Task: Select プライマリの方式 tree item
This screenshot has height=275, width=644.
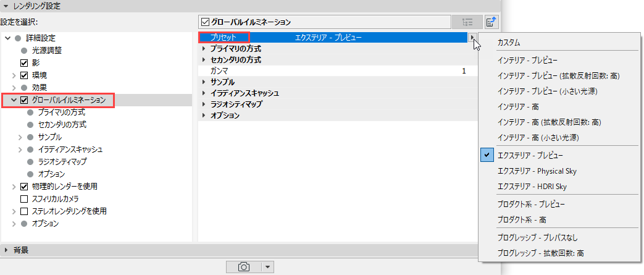Action: pyautogui.click(x=62, y=112)
